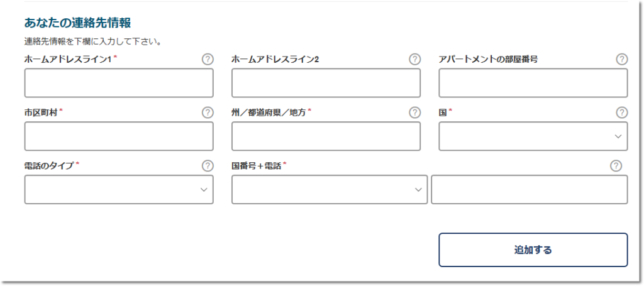The image size is (644, 286).
Task: Click the あなたの連絡先情報 heading
Action: click(x=77, y=23)
